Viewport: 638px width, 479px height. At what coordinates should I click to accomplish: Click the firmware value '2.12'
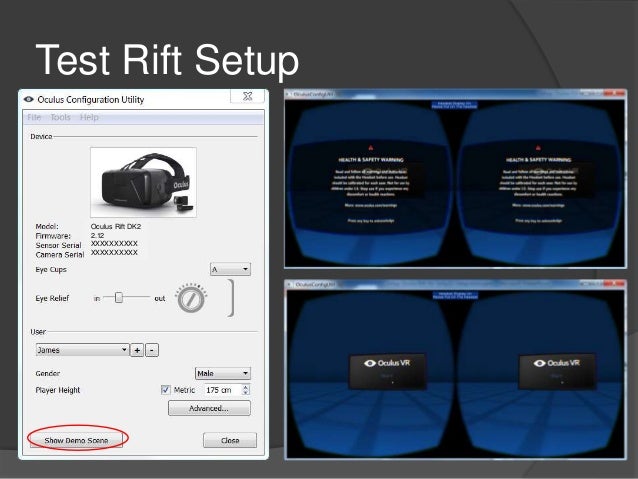97,236
